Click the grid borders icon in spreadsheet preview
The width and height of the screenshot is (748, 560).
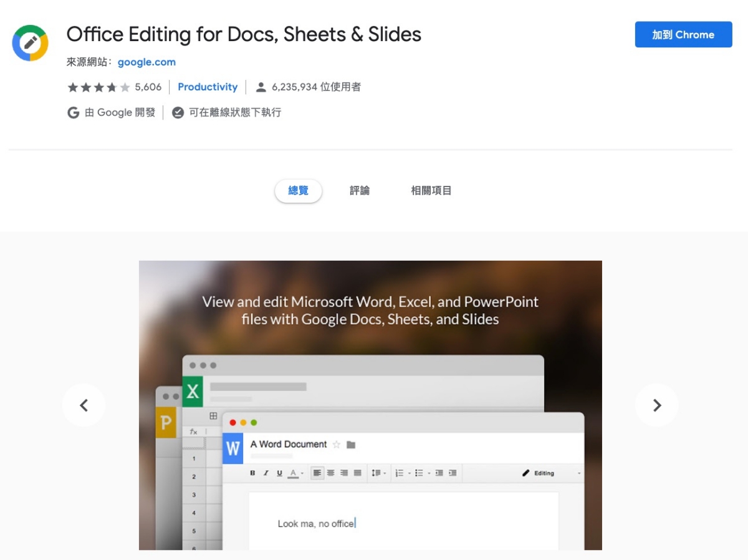click(x=213, y=416)
